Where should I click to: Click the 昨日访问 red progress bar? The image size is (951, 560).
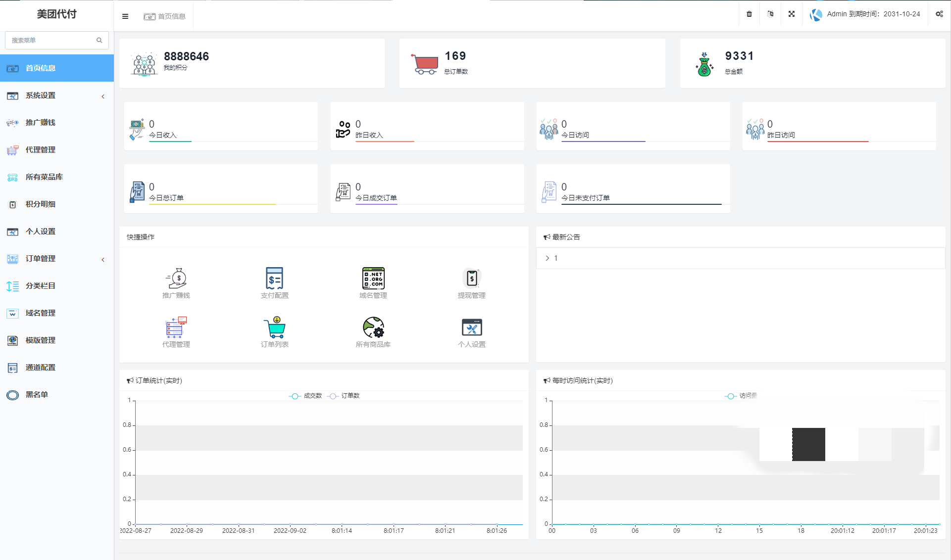[x=818, y=141]
